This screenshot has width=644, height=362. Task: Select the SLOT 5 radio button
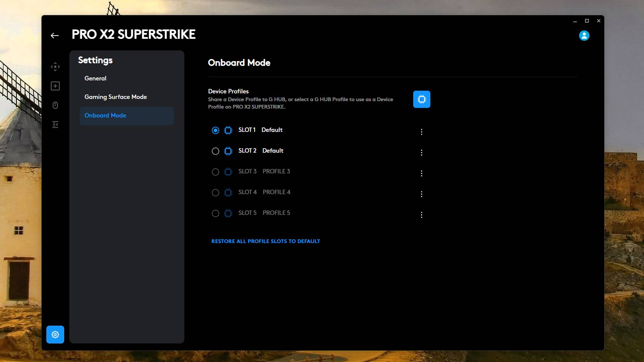[216, 213]
